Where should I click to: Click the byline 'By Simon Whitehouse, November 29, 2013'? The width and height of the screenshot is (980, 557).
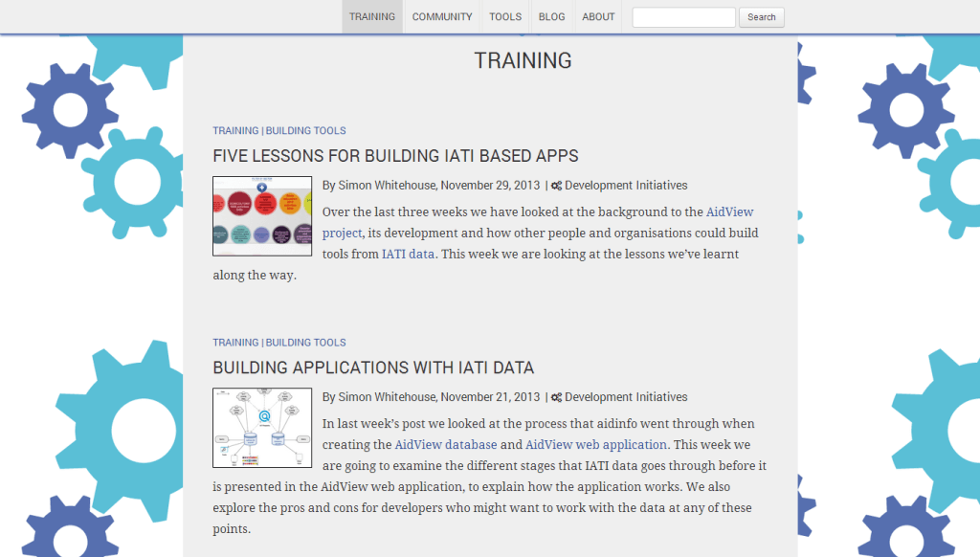(432, 185)
